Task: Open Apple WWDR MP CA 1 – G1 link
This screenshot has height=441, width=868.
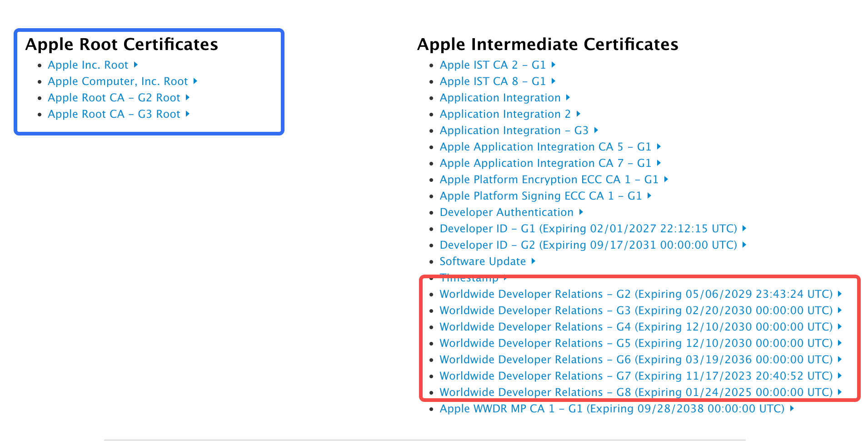Action: coord(612,409)
